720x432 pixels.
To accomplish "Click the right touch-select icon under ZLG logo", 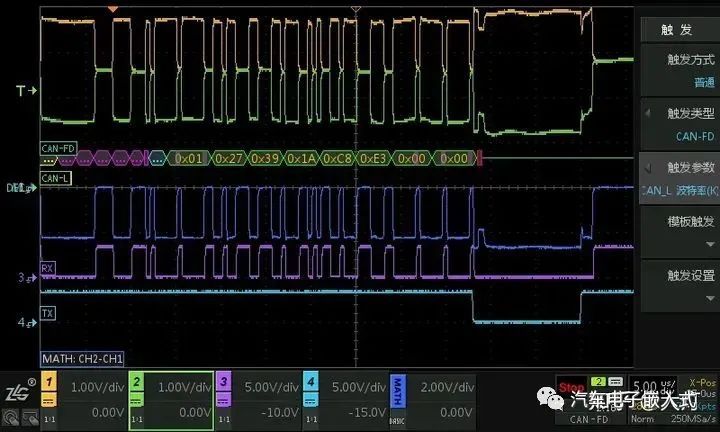I will click(30, 418).
